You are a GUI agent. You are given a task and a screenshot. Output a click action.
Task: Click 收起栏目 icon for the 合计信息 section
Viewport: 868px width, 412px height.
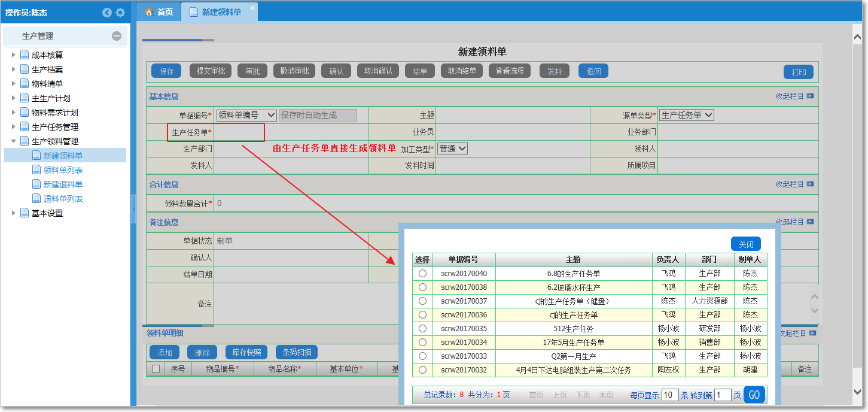[x=811, y=184]
